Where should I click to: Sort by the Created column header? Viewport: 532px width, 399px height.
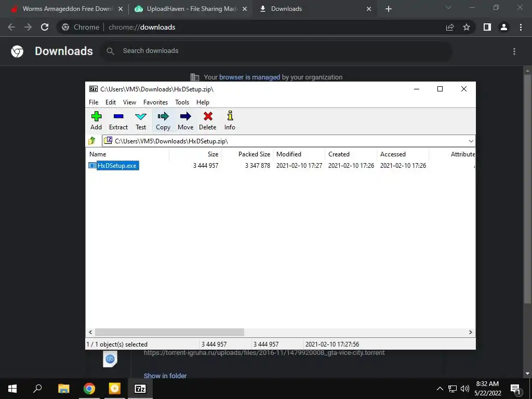[x=351, y=154]
